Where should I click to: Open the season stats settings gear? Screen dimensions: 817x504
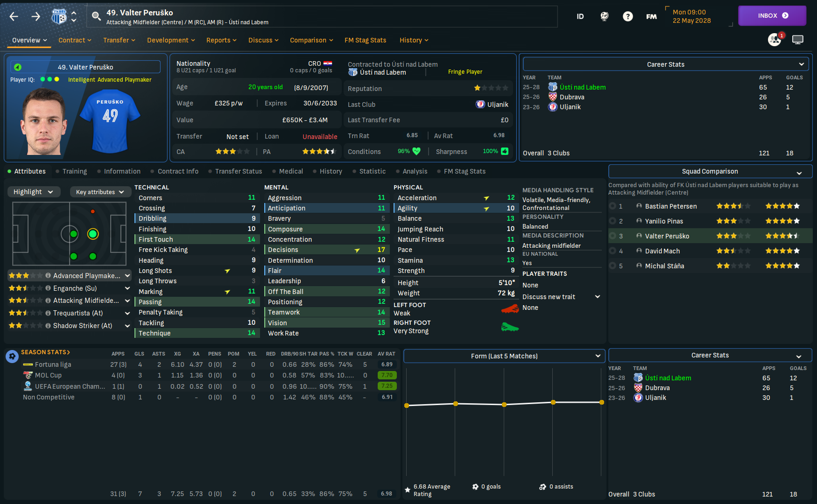tap(12, 357)
